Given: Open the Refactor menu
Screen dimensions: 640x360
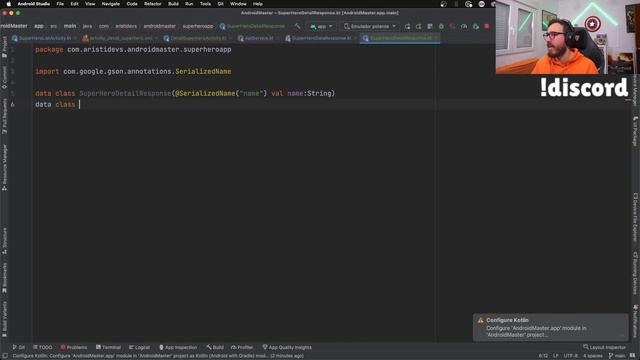Looking at the screenshot, I should tap(153, 4).
